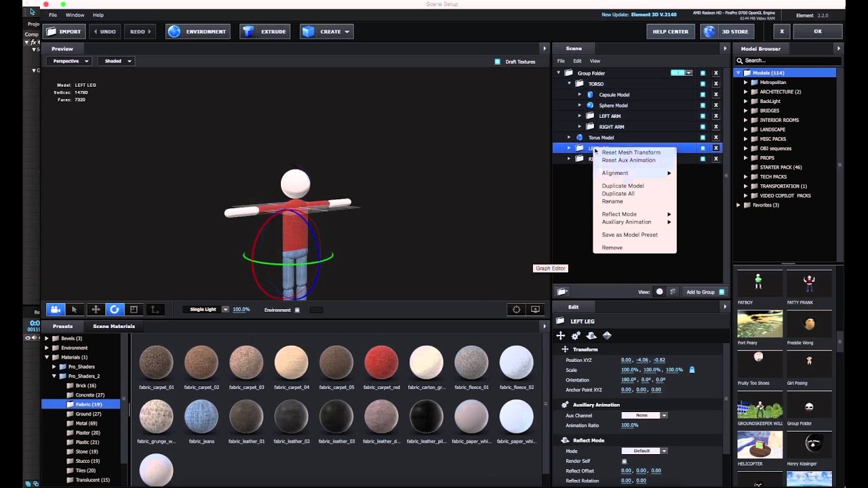Open the Shaded display mode dropdown
This screenshot has width=868, height=488.
(x=117, y=61)
